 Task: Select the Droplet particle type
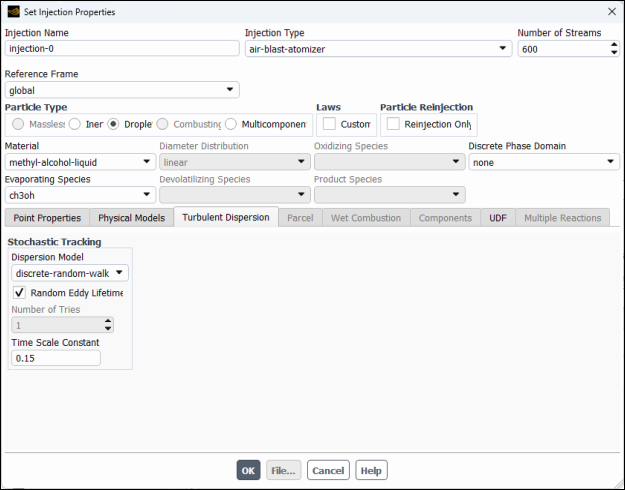[114, 124]
